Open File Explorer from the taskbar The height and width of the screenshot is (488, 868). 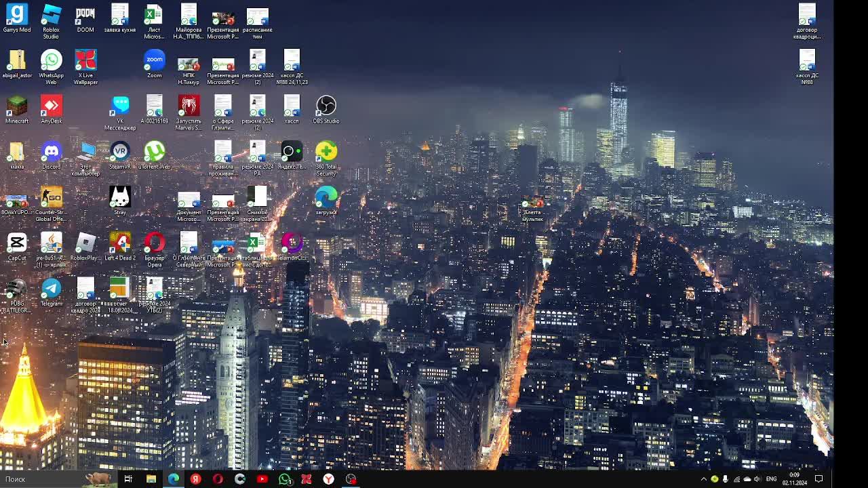point(151,479)
